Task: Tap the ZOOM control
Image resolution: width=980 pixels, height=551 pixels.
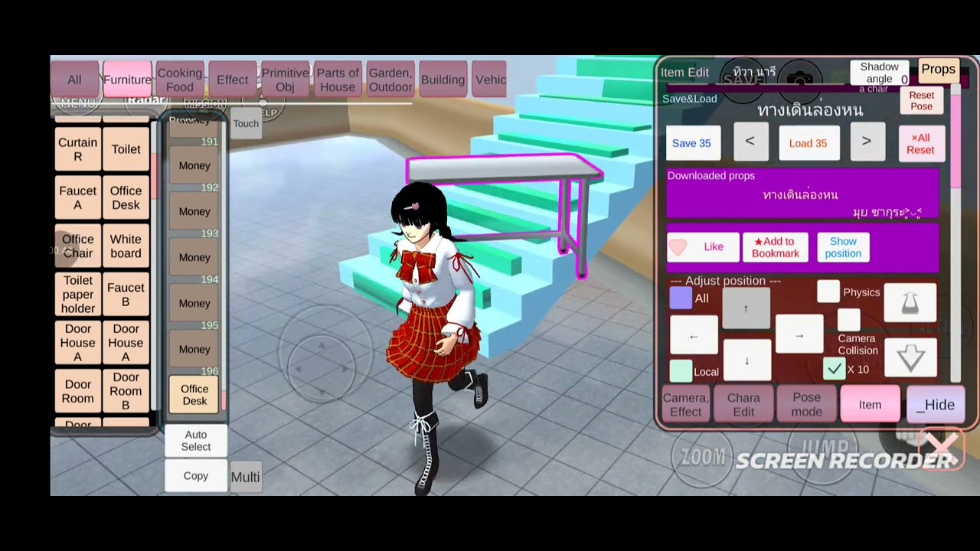Action: (x=702, y=457)
